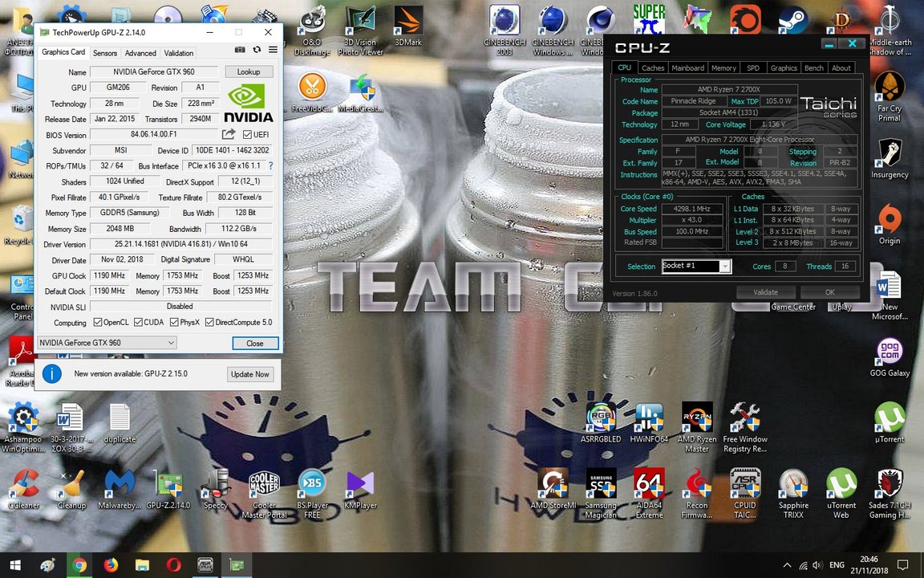Open the µTorrent desktop icon

pos(890,422)
